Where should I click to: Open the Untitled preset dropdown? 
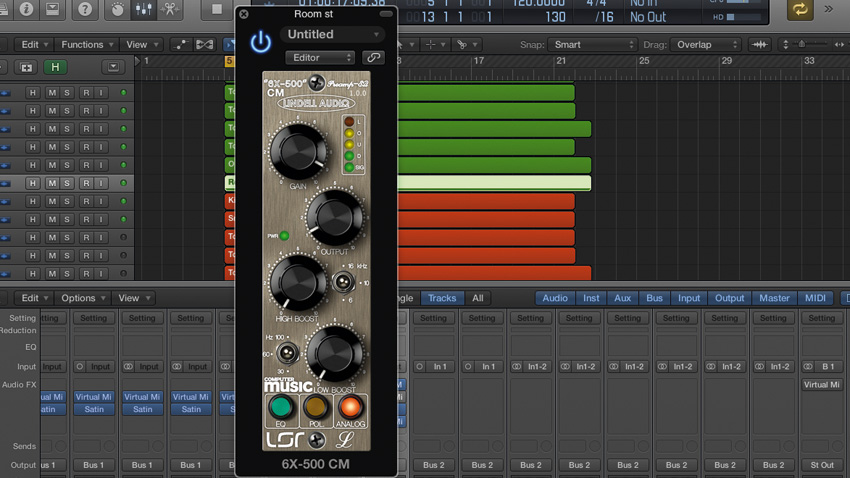(x=332, y=35)
